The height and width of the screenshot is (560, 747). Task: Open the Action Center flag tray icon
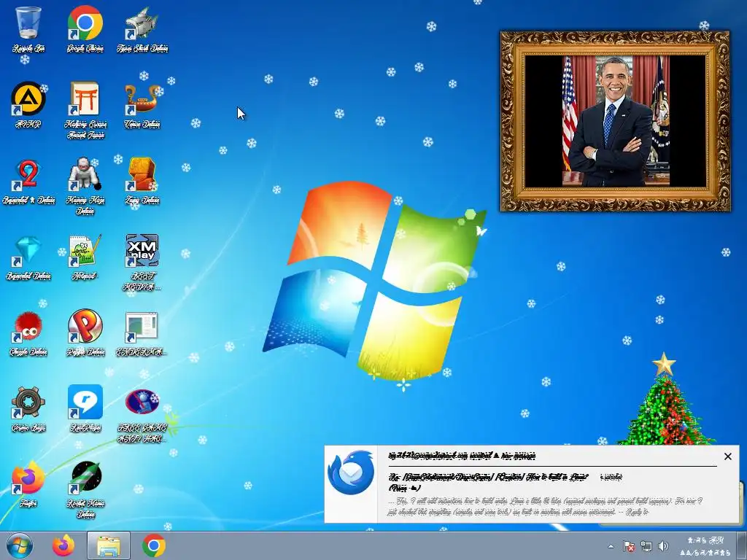pos(628,546)
